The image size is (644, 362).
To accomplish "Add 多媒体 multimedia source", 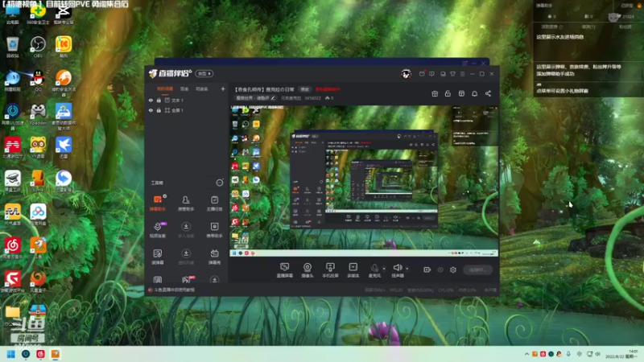I will click(353, 270).
